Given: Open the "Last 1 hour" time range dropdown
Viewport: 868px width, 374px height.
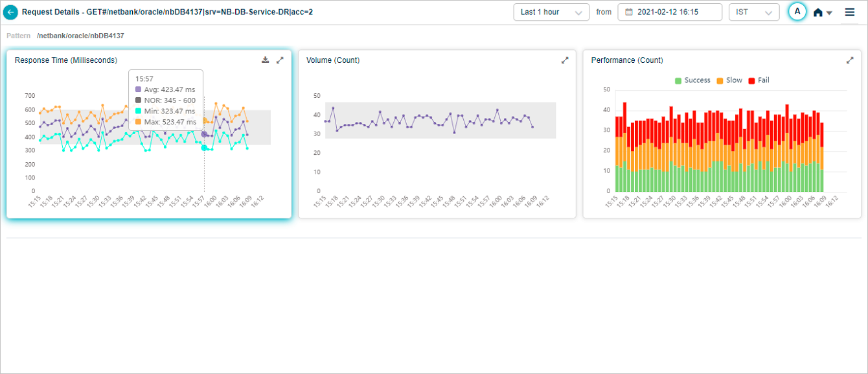Looking at the screenshot, I should tap(551, 12).
